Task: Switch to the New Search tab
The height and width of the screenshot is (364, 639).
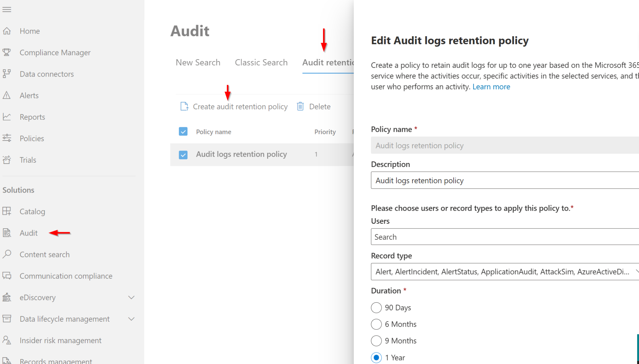Action: [x=198, y=62]
